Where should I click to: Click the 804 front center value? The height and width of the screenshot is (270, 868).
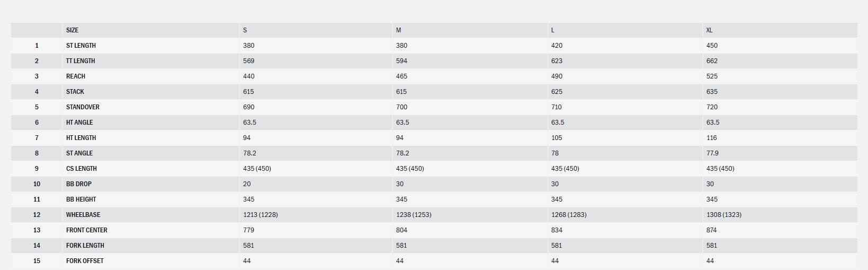tap(401, 230)
